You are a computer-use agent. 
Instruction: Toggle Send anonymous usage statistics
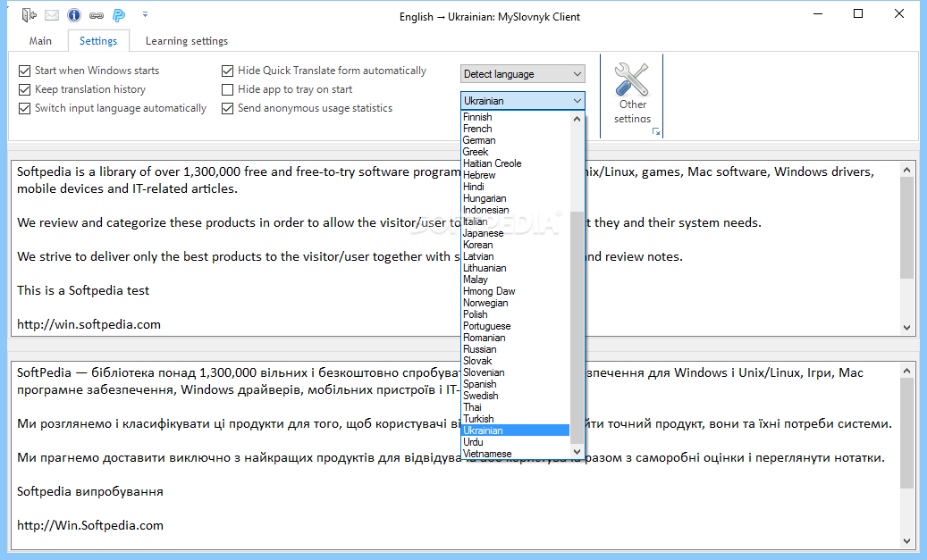tap(308, 109)
